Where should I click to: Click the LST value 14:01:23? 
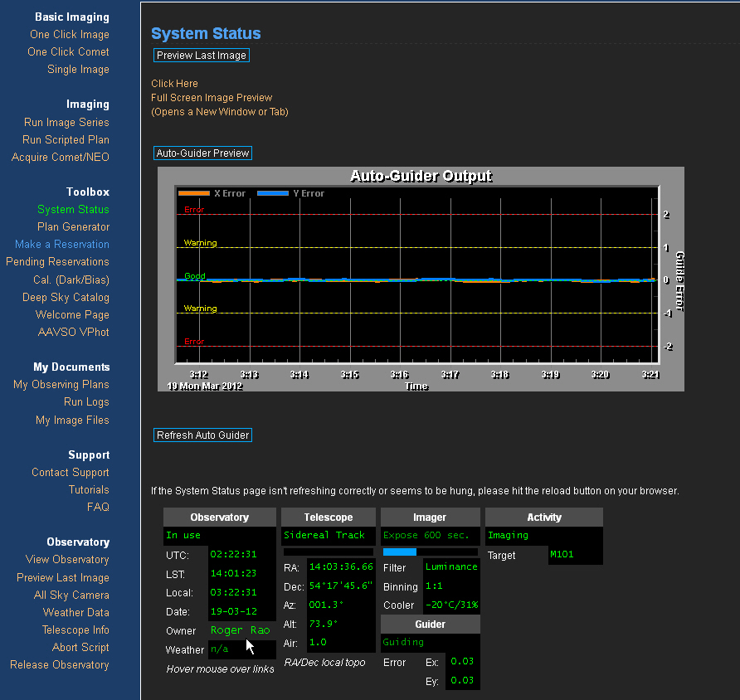233,573
